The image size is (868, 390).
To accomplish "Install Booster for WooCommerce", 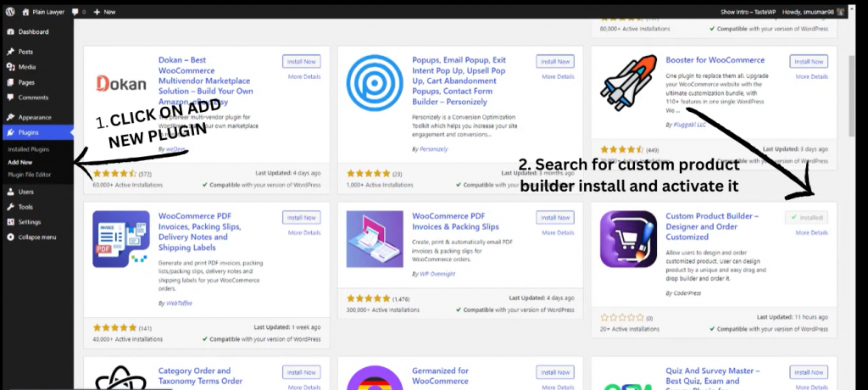I will pos(809,61).
